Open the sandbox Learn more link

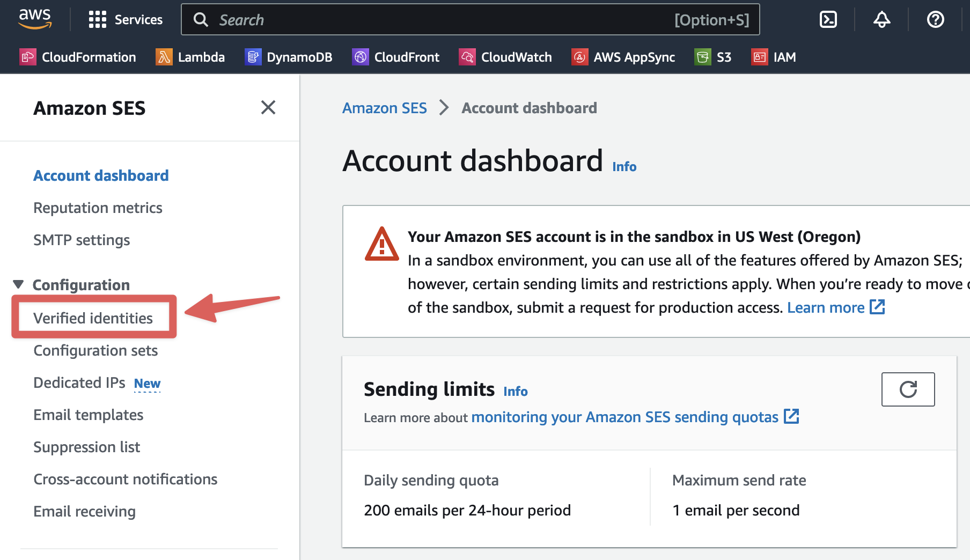coord(826,307)
